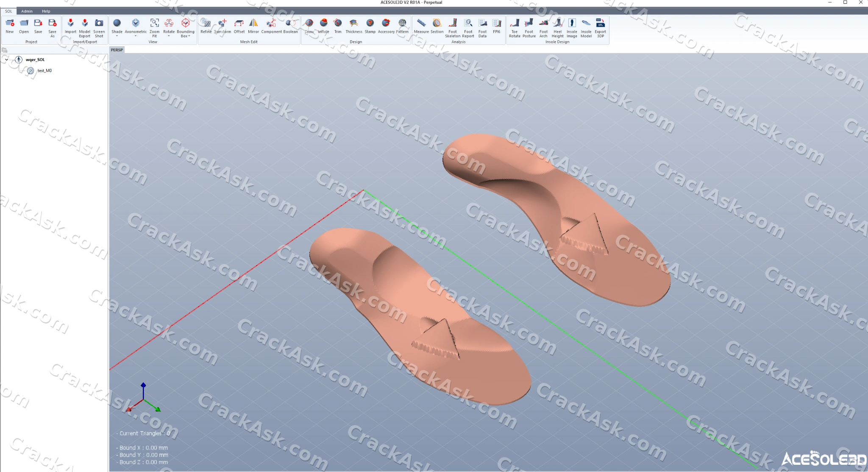
Task: Expand the Axonometric view dropdown
Action: 136,36
